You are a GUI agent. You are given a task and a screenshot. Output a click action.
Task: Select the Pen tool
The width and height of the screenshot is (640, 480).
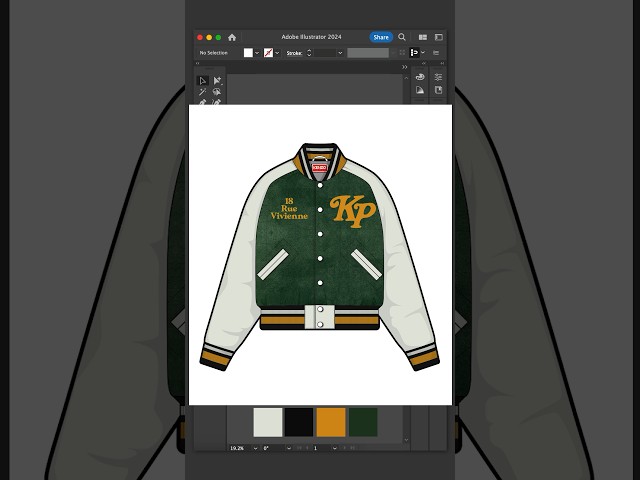click(202, 102)
